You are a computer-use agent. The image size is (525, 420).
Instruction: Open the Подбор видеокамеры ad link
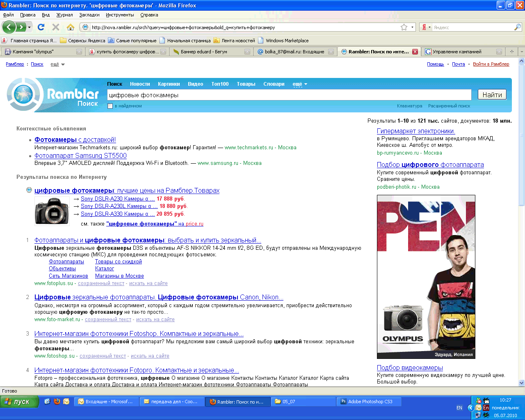[x=410, y=368]
